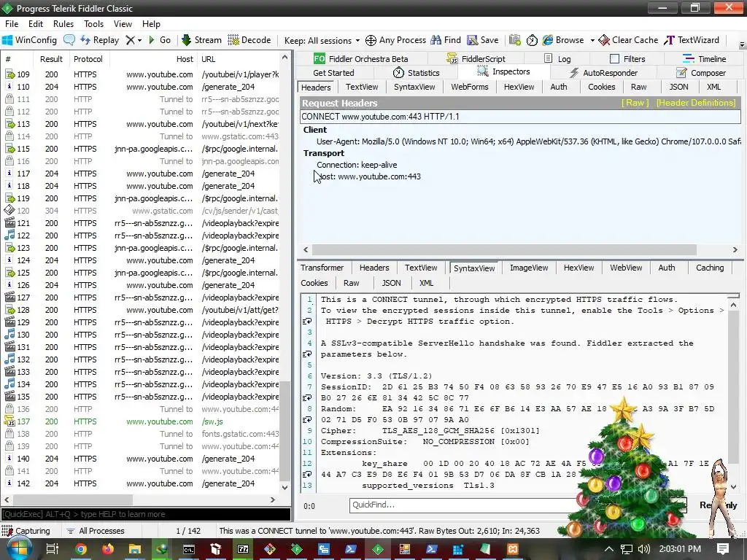The width and height of the screenshot is (747, 560).
Task: Open the File menu
Action: pyautogui.click(x=12, y=24)
